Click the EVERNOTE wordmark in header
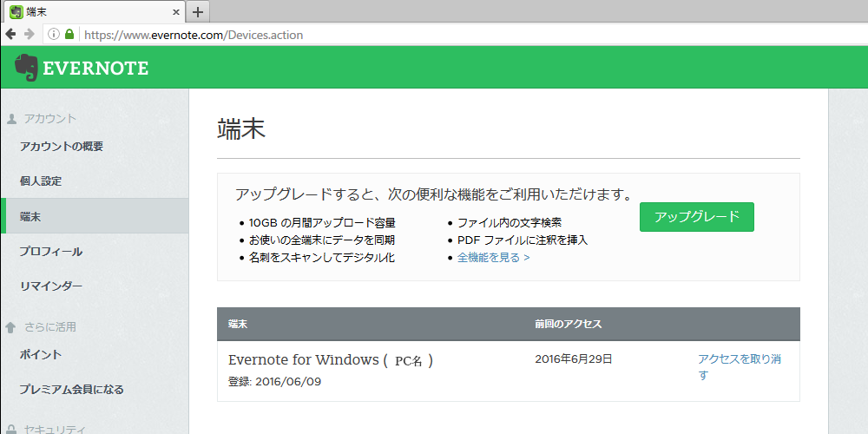This screenshot has width=868, height=434. click(x=95, y=68)
